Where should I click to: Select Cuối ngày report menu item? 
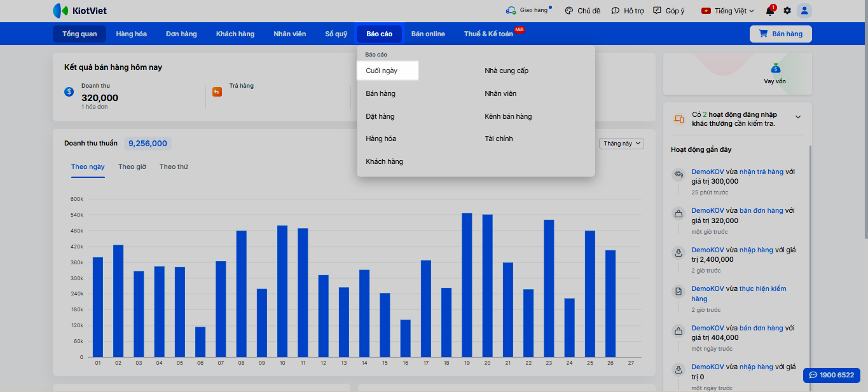pos(382,71)
